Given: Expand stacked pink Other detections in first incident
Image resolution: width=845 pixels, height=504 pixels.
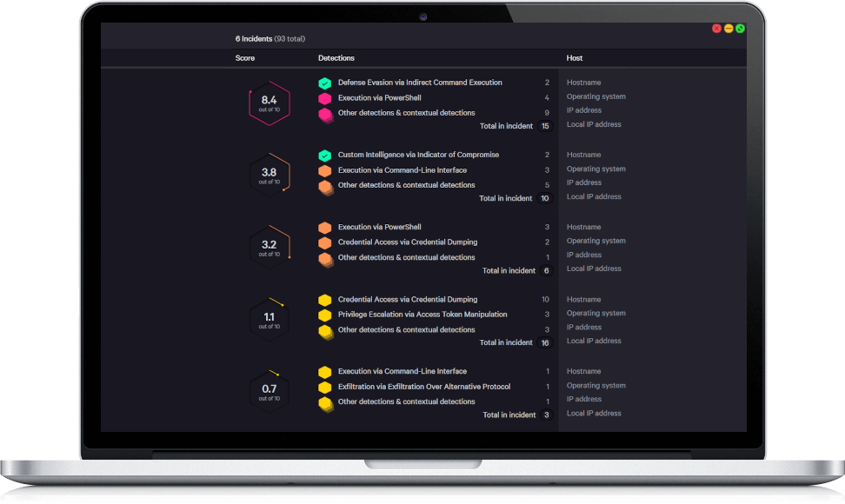Looking at the screenshot, I should pyautogui.click(x=325, y=114).
